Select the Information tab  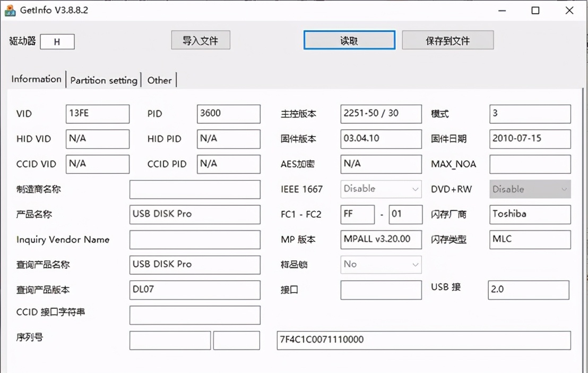pyautogui.click(x=36, y=79)
